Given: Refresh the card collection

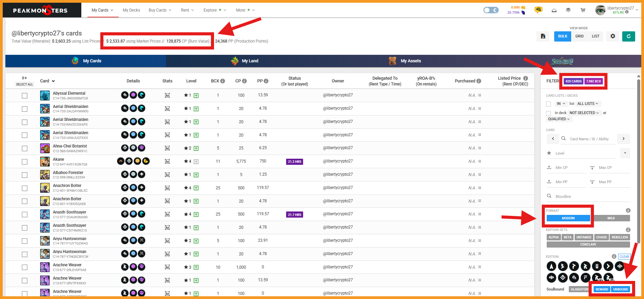Looking at the screenshot, I should pyautogui.click(x=629, y=36).
